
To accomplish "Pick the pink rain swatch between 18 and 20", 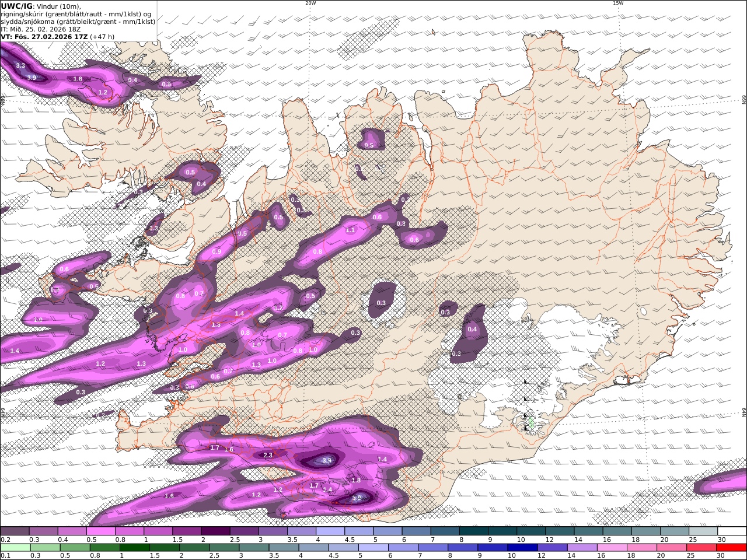I will click(x=641, y=548).
